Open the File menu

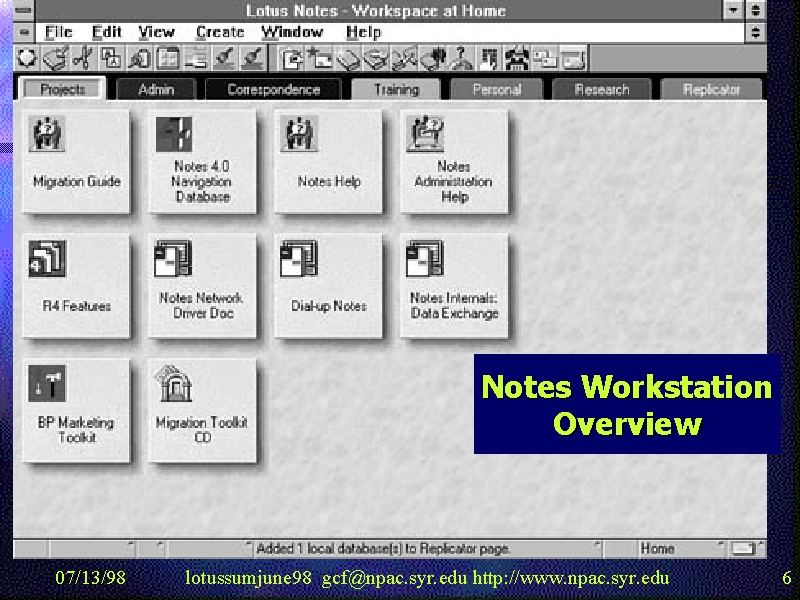tap(58, 32)
